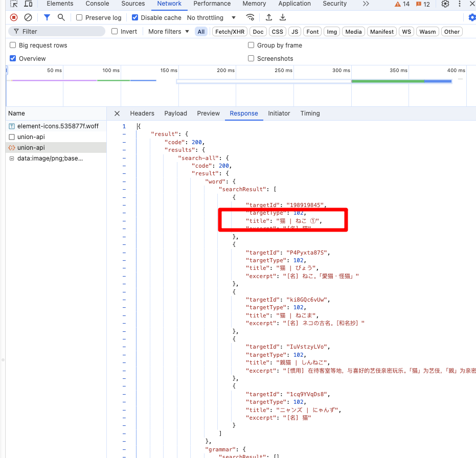476x458 pixels.
Task: Stop recording network log
Action: (x=14, y=17)
